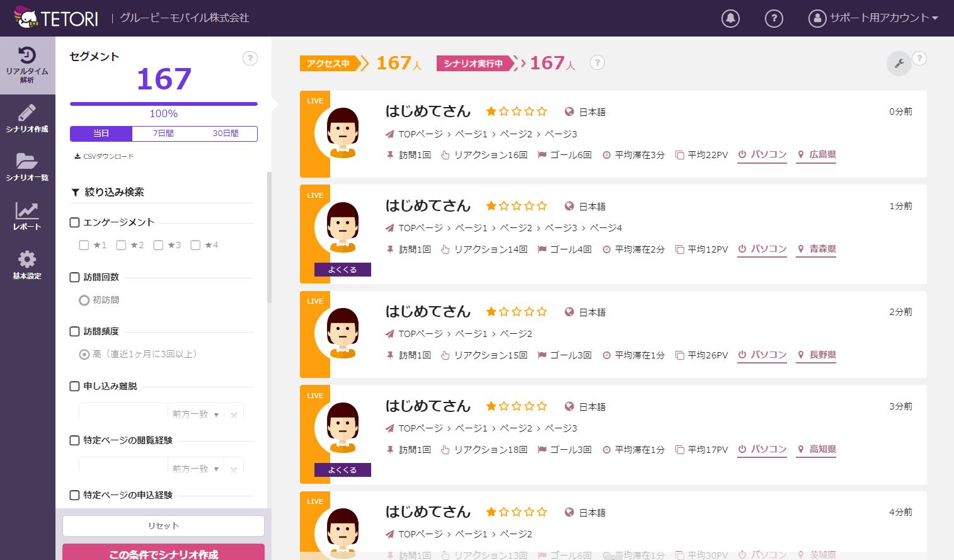Open 前方一致 dropdown under 申し込み離脱

(x=195, y=414)
